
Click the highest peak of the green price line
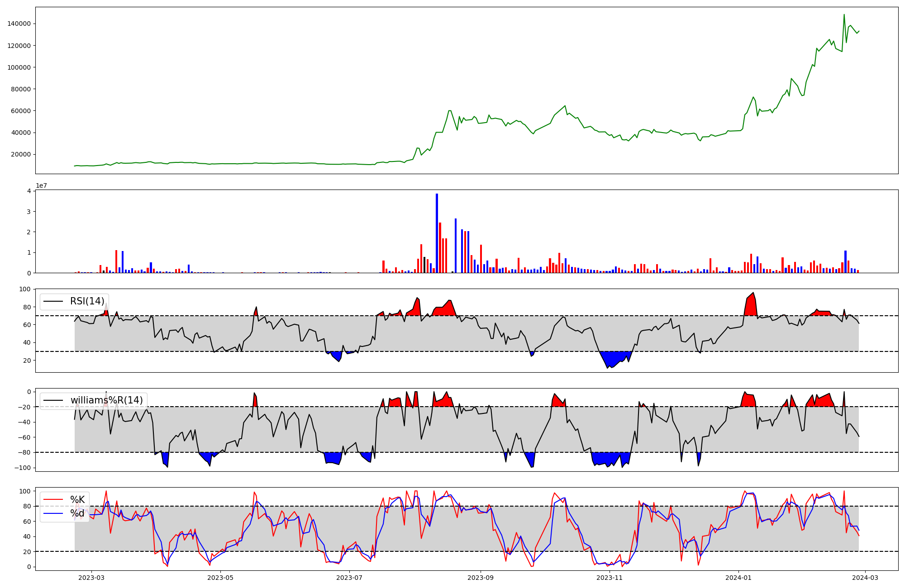(x=844, y=15)
